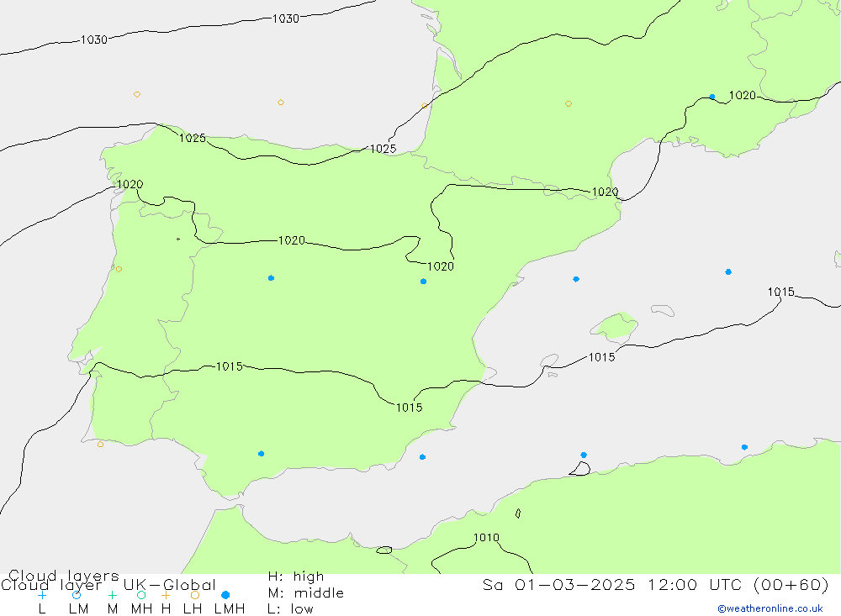
Task: Click the blue open-circle LM legend symbol
Action: (77, 595)
